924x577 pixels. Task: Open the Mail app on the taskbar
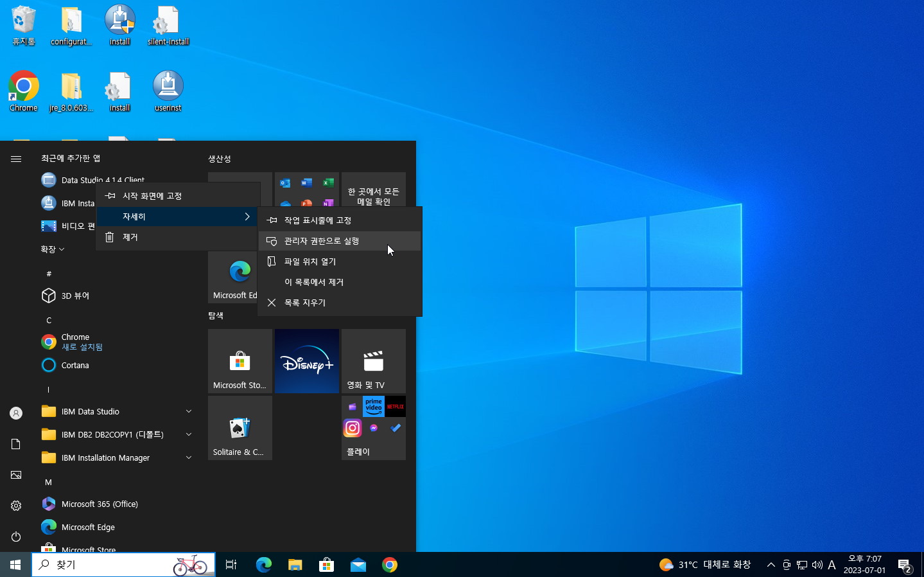pos(358,565)
